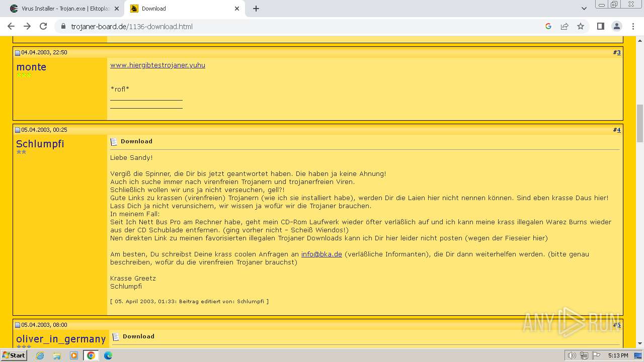Open user profile monte
This screenshot has height=362, width=644.
[x=31, y=67]
